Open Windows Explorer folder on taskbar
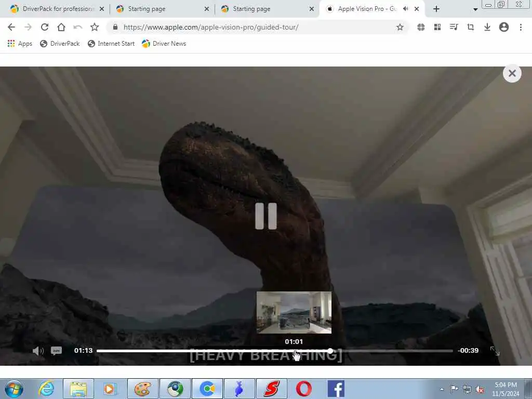Viewport: 532px width, 399px height. [78, 389]
